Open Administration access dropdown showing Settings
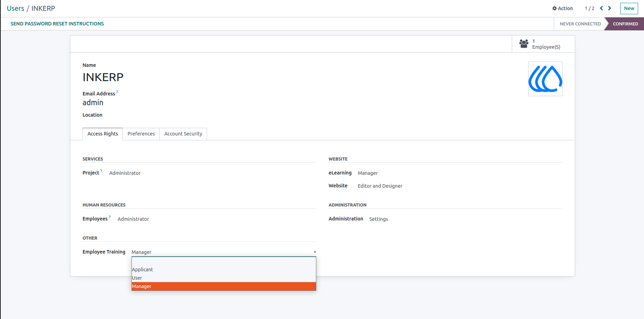The width and height of the screenshot is (644, 319). pyautogui.click(x=379, y=219)
